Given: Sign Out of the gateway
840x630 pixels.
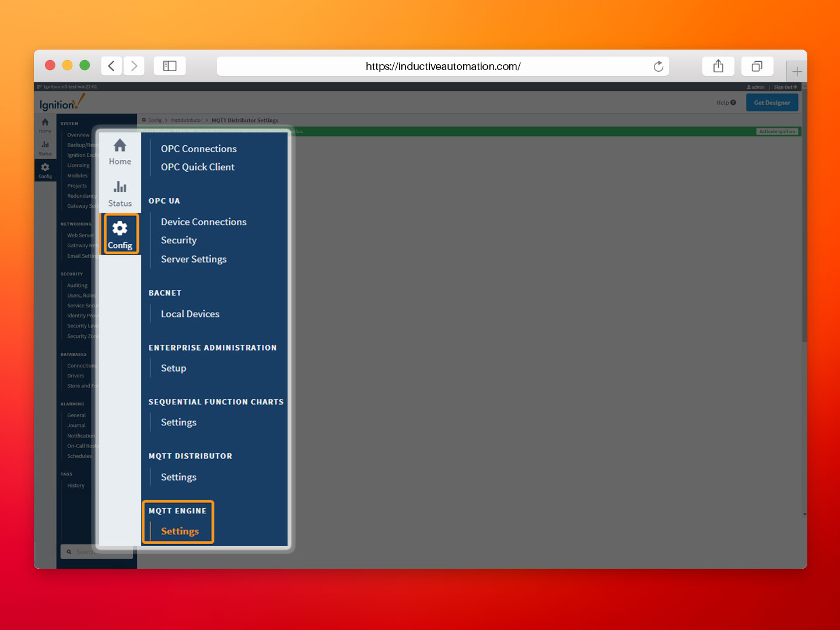Looking at the screenshot, I should coord(785,87).
